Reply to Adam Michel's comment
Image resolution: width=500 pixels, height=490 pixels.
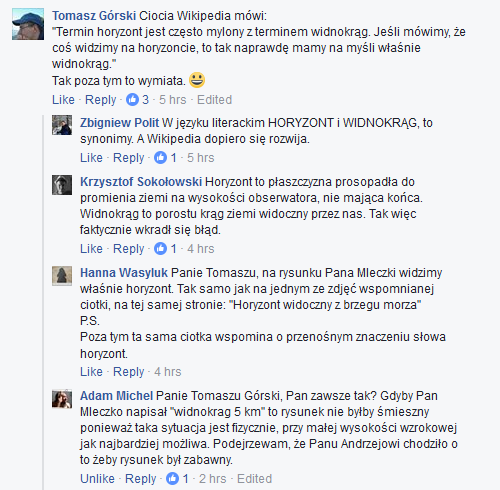[x=141, y=479]
